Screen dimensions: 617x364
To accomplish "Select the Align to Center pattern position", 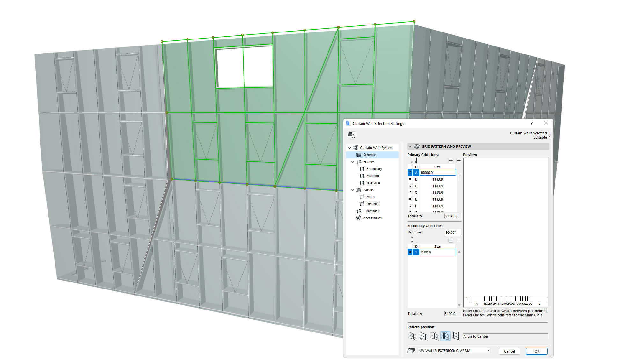I will pyautogui.click(x=445, y=336).
